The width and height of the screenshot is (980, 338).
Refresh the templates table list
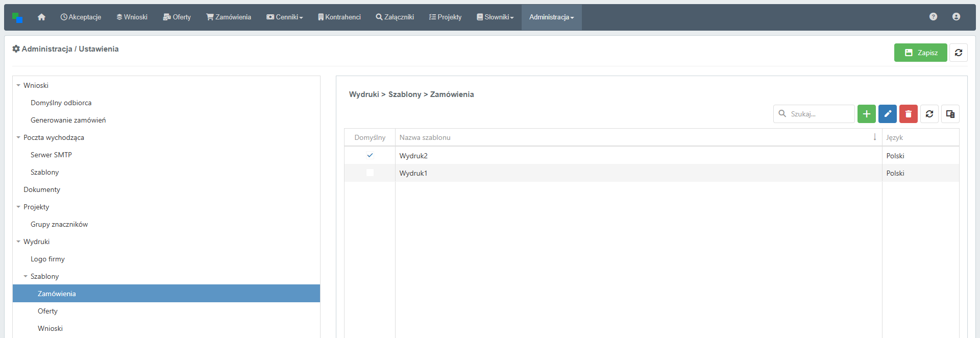[929, 114]
